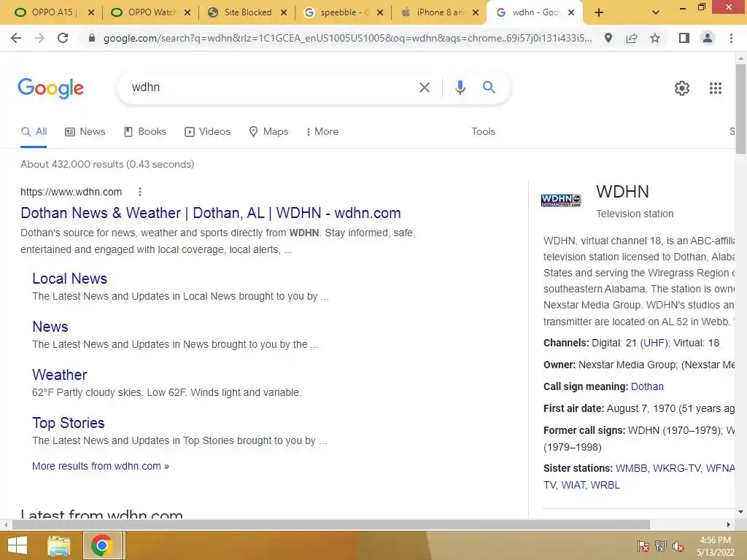Viewport: 747px width, 560px height.
Task: Open WMBB sister station link
Action: 631,469
